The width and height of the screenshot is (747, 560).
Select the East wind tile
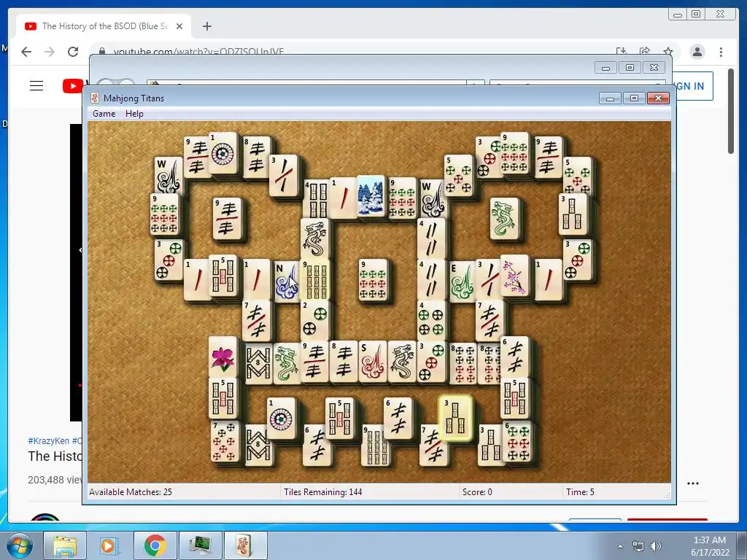click(462, 282)
